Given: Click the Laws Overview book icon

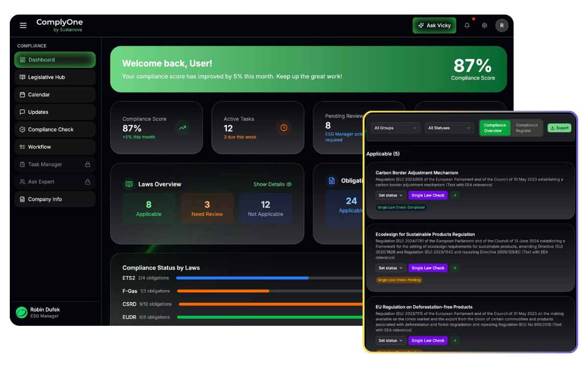Looking at the screenshot, I should tap(129, 184).
